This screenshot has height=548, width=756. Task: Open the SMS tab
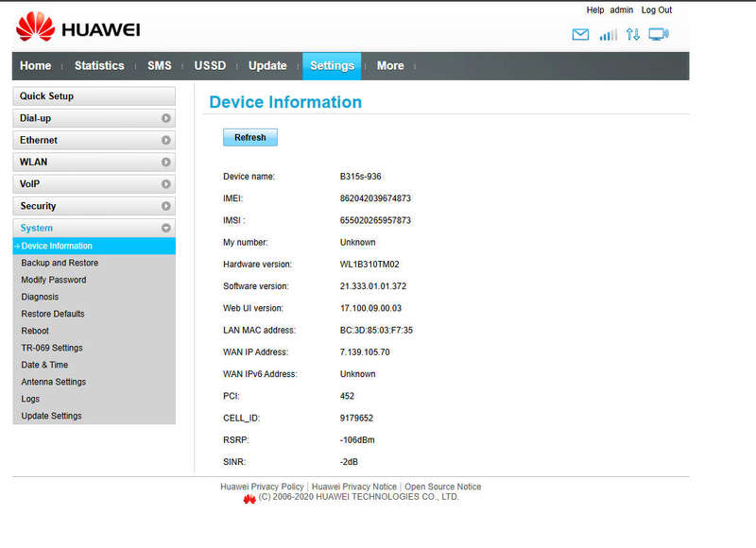pyautogui.click(x=160, y=66)
